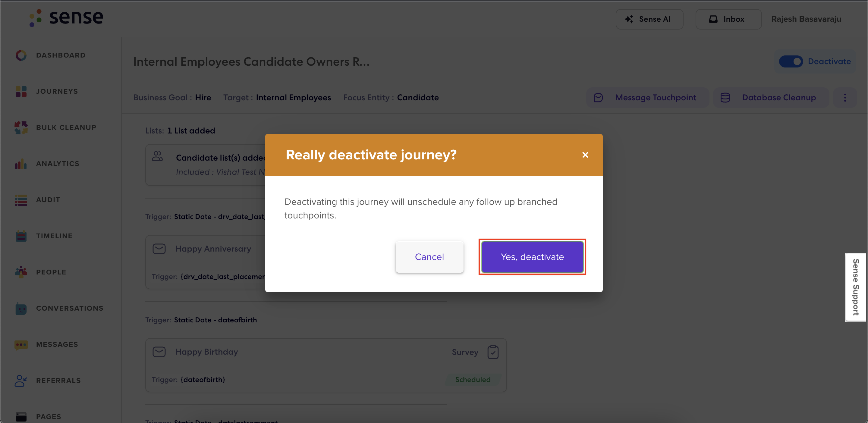This screenshot has width=868, height=423.
Task: Toggle the Deactivate journey switch
Action: [791, 61]
